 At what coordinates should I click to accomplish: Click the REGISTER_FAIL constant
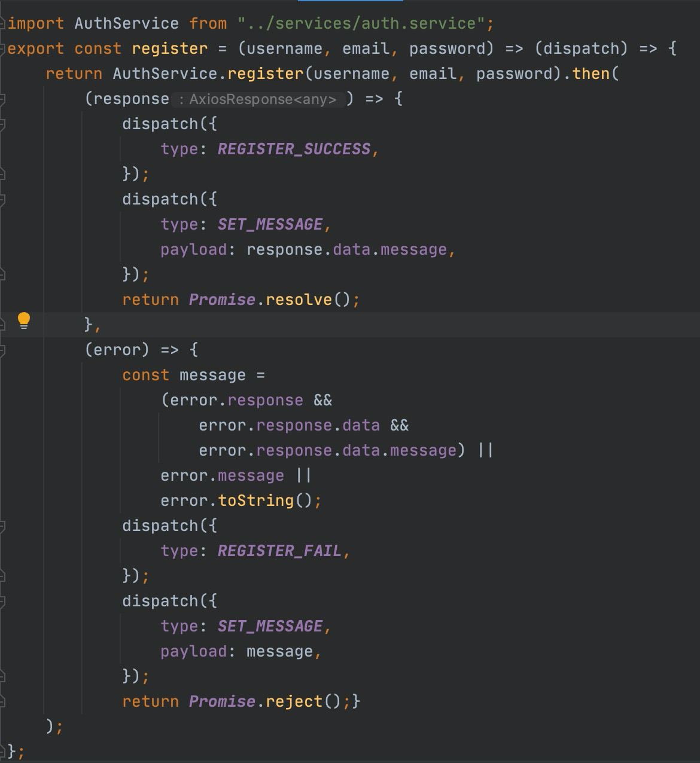point(279,551)
